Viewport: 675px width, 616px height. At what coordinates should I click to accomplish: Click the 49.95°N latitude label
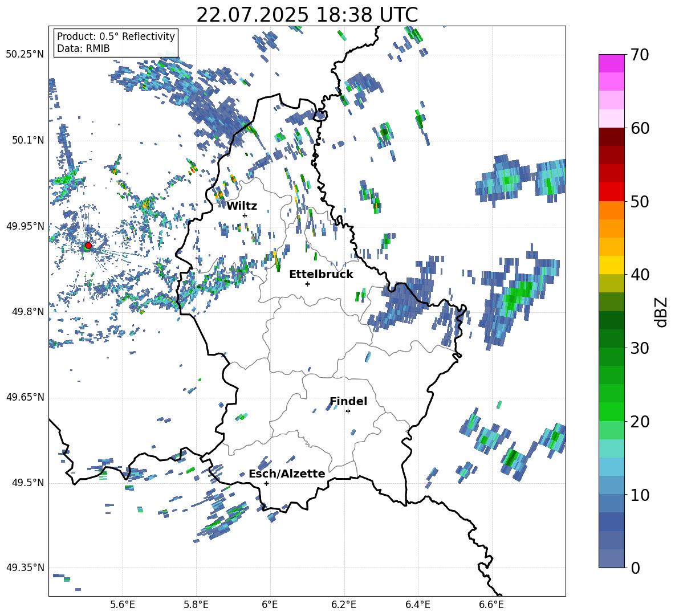[x=25, y=226]
